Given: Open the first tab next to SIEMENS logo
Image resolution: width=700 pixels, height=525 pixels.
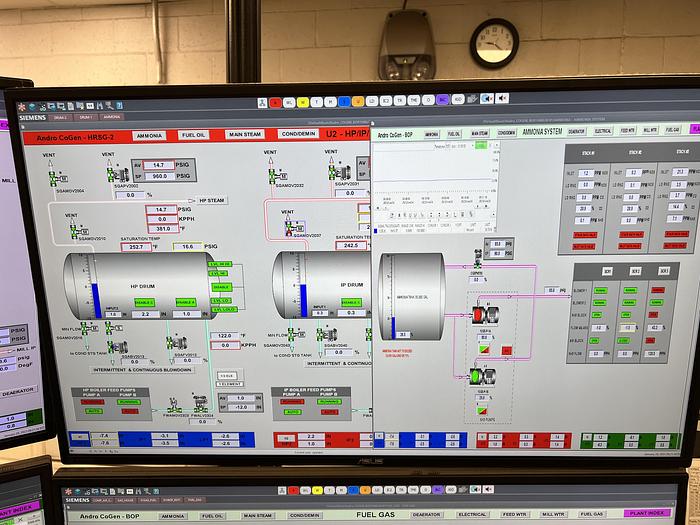Looking at the screenshot, I should (x=60, y=117).
